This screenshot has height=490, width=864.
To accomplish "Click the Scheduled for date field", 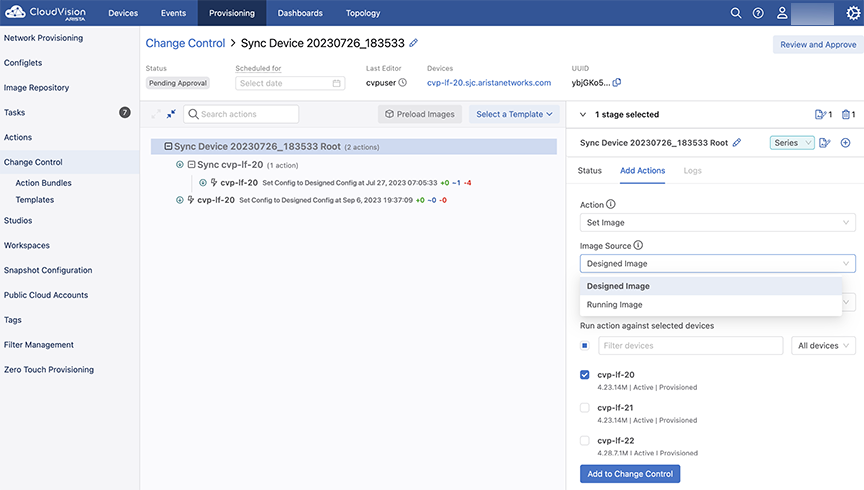I will click(290, 83).
